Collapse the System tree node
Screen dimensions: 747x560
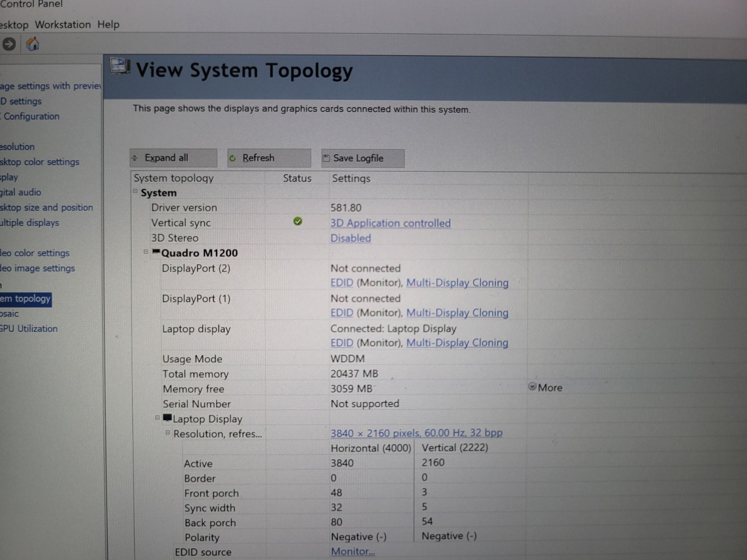click(135, 191)
